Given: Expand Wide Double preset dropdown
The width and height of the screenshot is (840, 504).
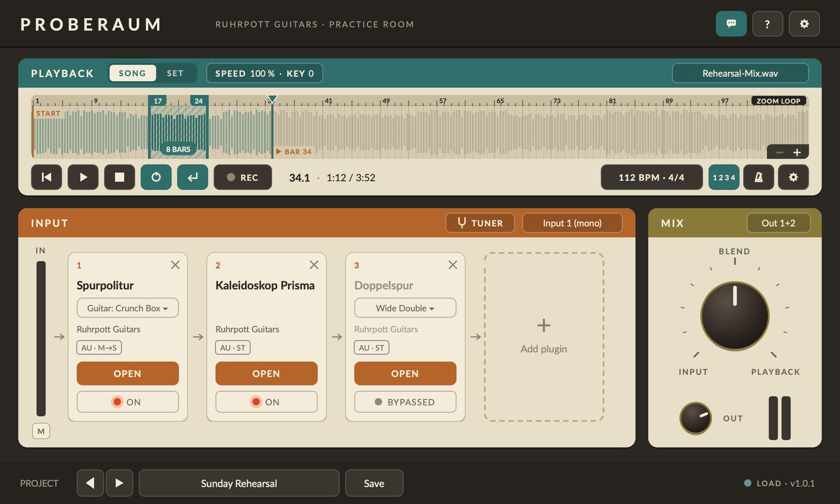Looking at the screenshot, I should point(405,308).
